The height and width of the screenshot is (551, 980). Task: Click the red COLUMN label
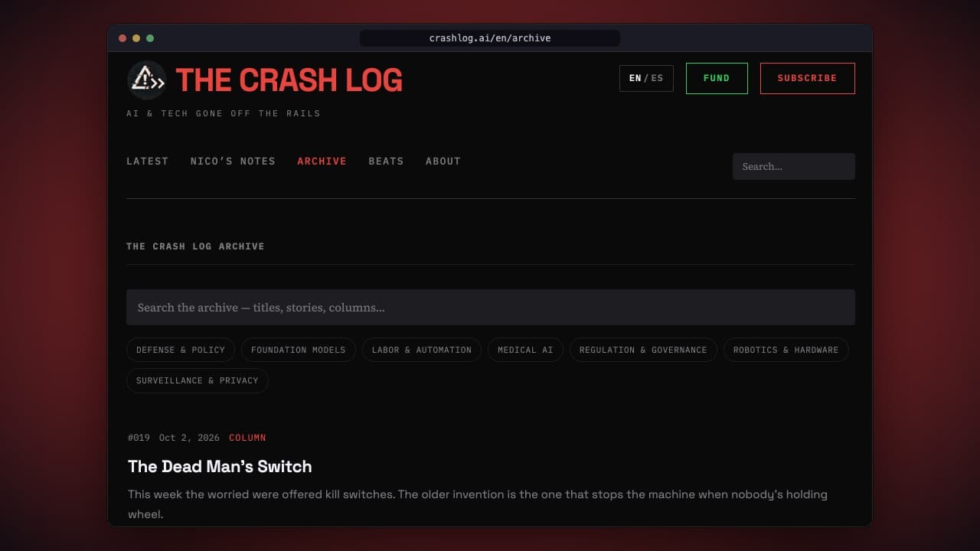coord(247,438)
